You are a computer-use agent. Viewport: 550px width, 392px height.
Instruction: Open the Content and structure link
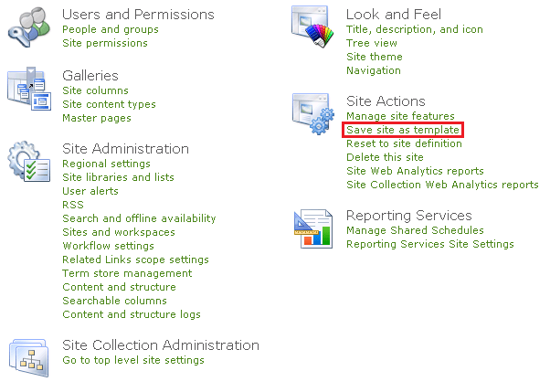[x=119, y=287]
